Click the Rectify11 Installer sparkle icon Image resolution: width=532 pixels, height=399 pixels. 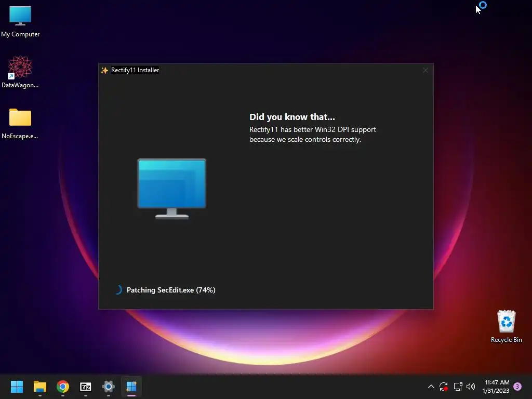point(104,70)
